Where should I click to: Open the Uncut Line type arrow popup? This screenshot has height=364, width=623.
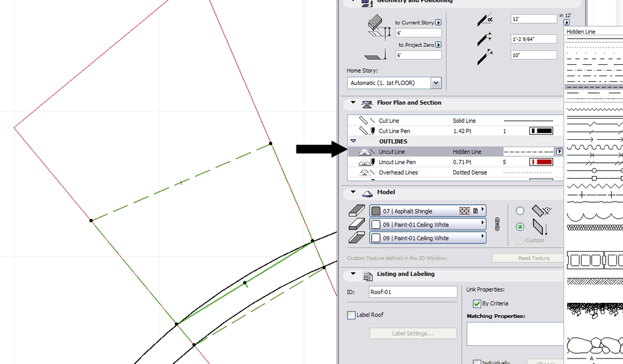click(x=559, y=151)
